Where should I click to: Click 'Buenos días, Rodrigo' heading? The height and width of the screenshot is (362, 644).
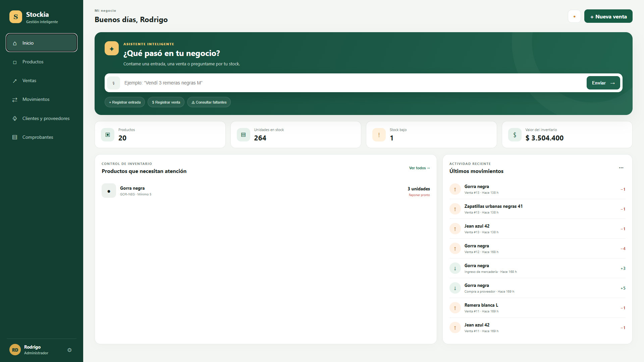click(x=131, y=19)
